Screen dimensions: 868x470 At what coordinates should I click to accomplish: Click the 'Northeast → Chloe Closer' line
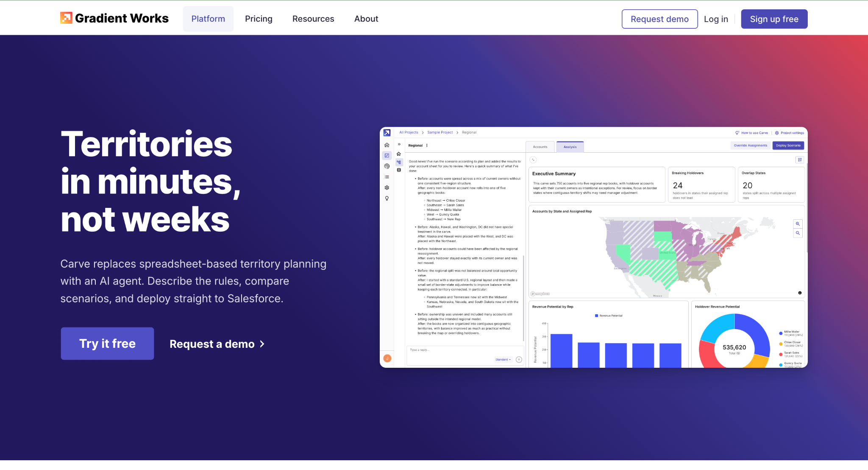click(x=446, y=201)
